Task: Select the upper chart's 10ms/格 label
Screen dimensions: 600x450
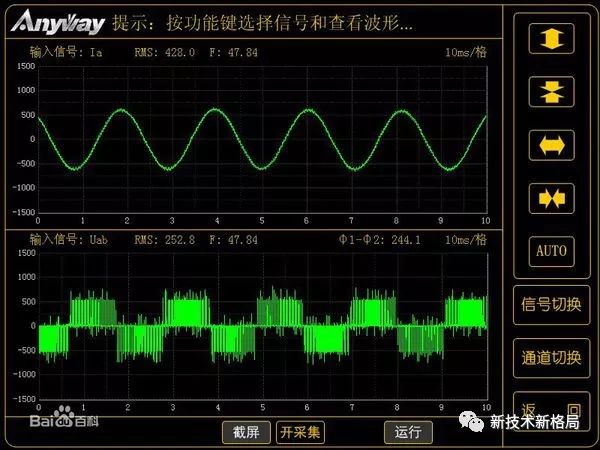Action: [x=466, y=52]
